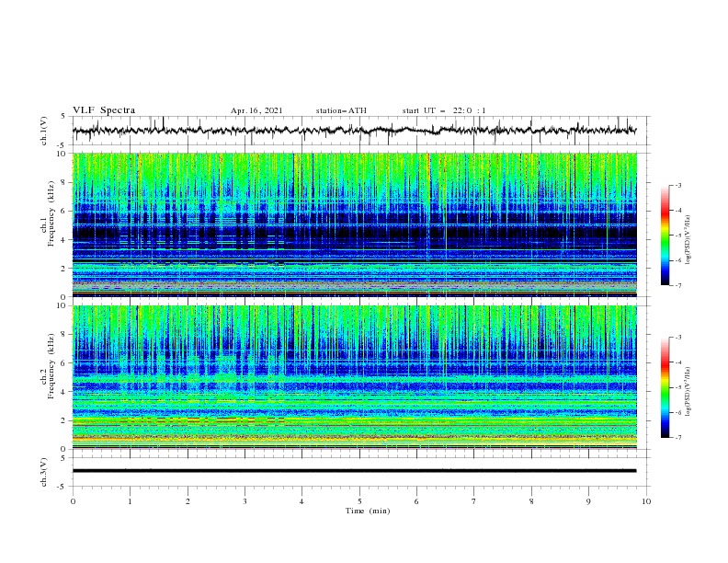
Task: Click the ch.1 "Frequency (kHz)" axis label
Action: point(51,213)
